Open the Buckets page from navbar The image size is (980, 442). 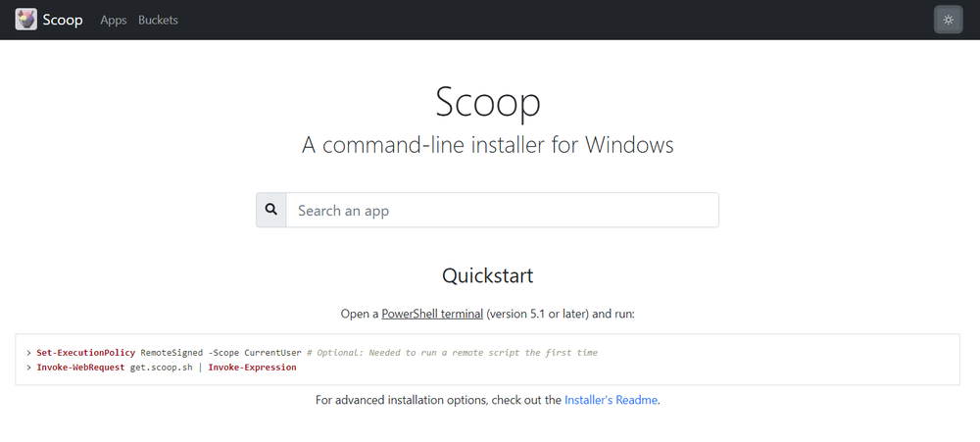coord(158,20)
